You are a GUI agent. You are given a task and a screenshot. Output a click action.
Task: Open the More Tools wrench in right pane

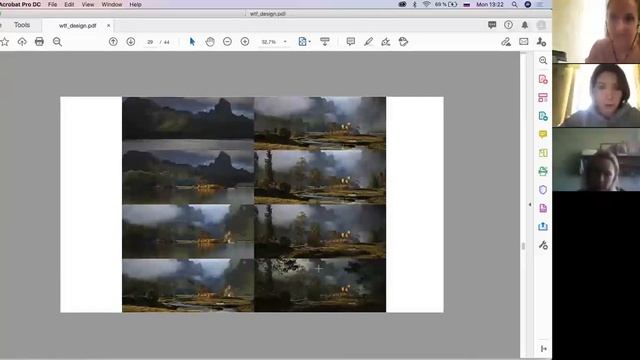point(543,245)
